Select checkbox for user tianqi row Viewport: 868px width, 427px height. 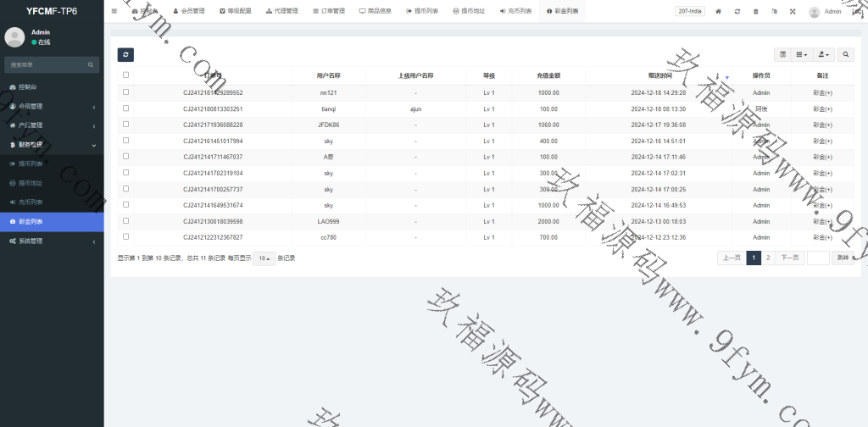pos(126,108)
